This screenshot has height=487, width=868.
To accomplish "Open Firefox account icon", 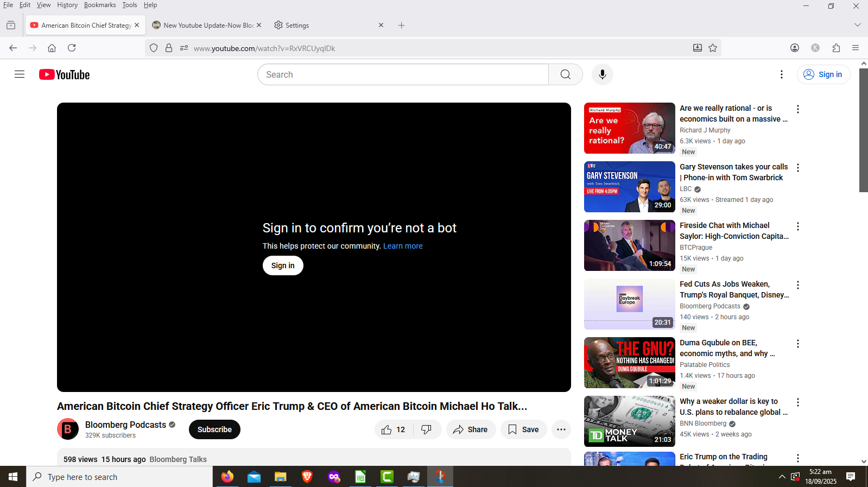I will (x=795, y=48).
